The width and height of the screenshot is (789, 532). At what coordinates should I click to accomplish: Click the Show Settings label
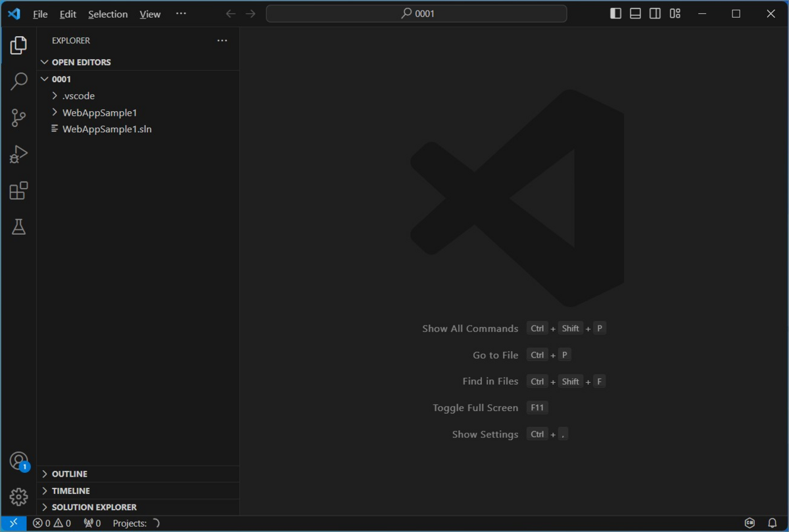[485, 435]
